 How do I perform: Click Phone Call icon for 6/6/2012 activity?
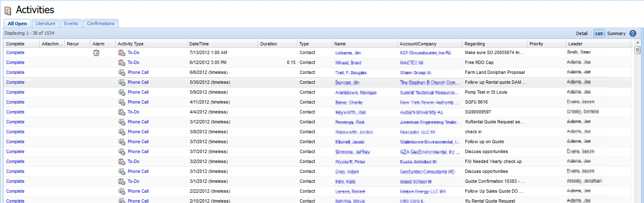point(122,73)
